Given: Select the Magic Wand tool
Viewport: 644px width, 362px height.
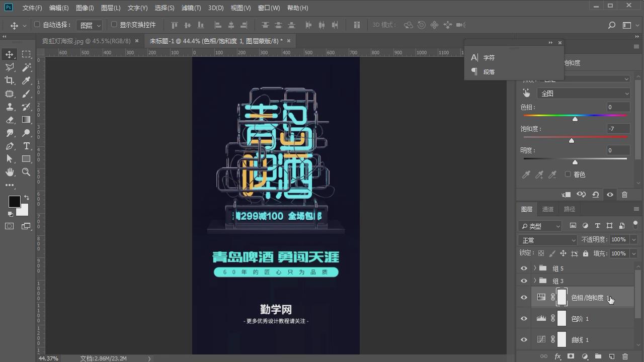Looking at the screenshot, I should 26,67.
